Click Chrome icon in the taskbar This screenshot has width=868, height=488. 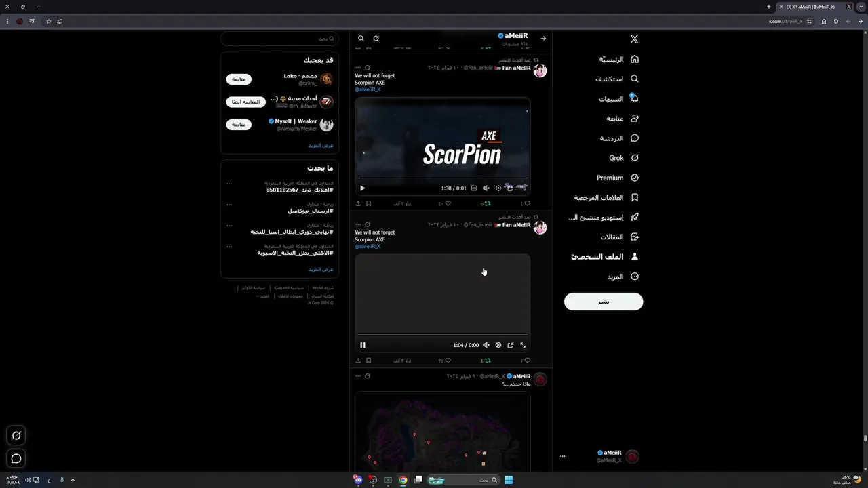point(403,480)
